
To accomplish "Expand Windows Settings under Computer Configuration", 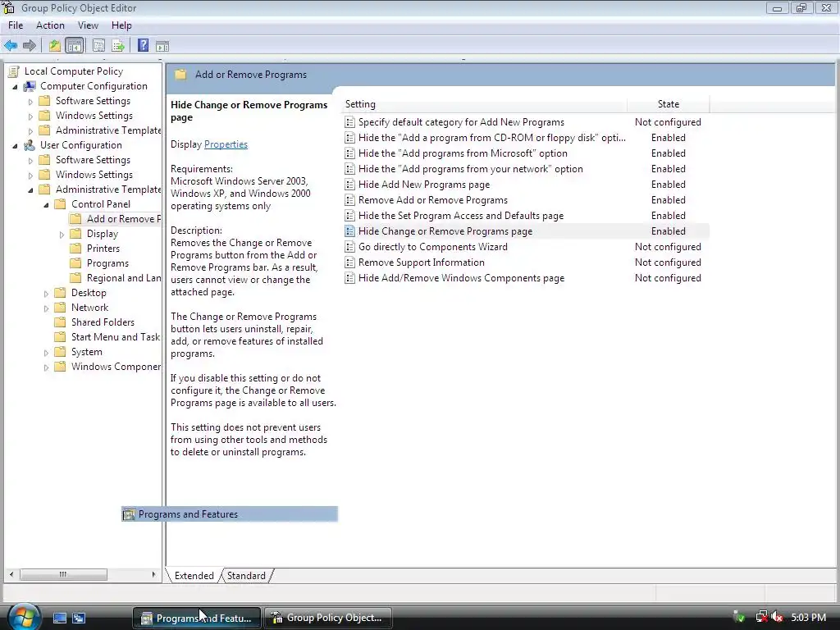I will [x=30, y=116].
